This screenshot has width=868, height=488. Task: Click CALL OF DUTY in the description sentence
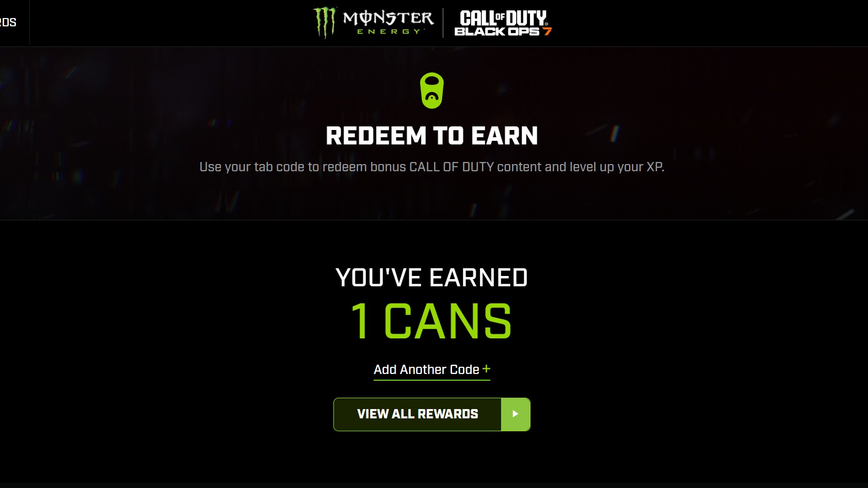pos(452,167)
